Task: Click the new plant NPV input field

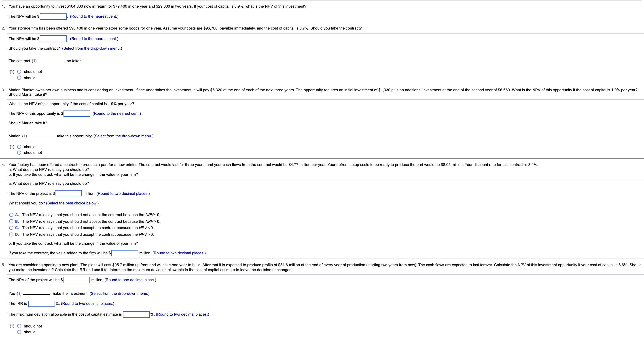Action: click(76, 280)
